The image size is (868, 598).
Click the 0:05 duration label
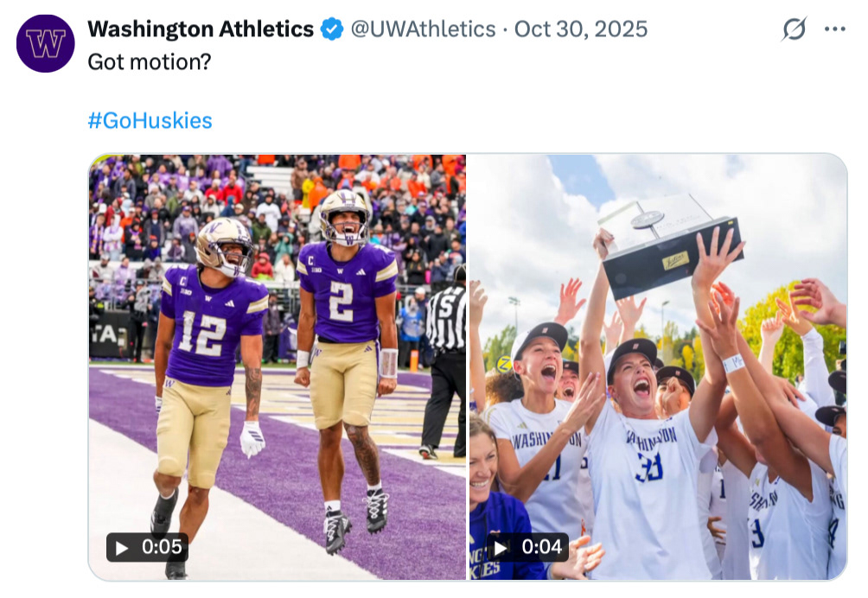point(148,547)
